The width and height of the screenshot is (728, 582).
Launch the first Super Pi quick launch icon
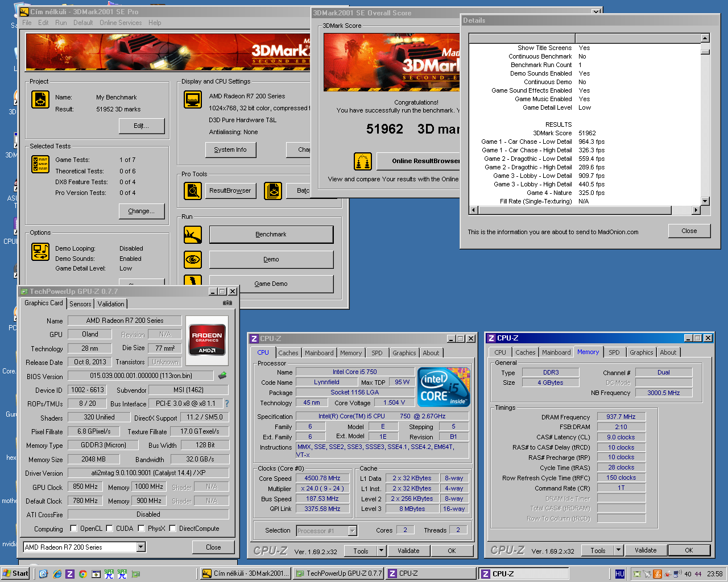(x=109, y=574)
